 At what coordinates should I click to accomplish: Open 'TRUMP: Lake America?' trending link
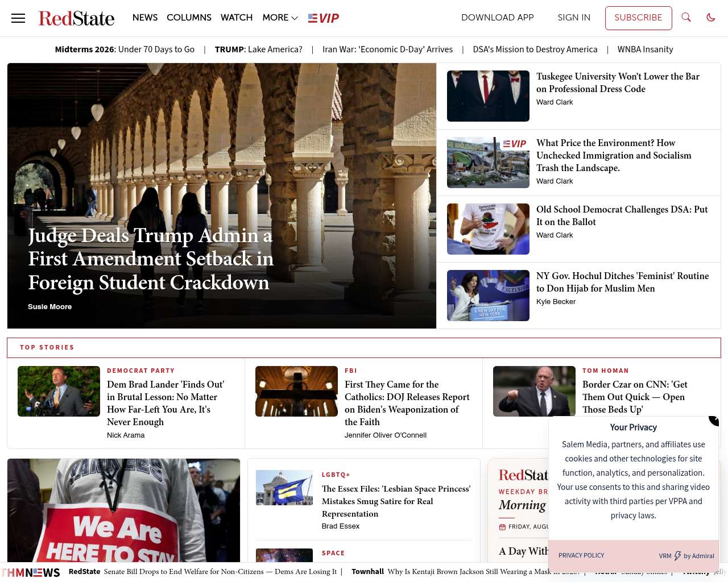coord(259,49)
